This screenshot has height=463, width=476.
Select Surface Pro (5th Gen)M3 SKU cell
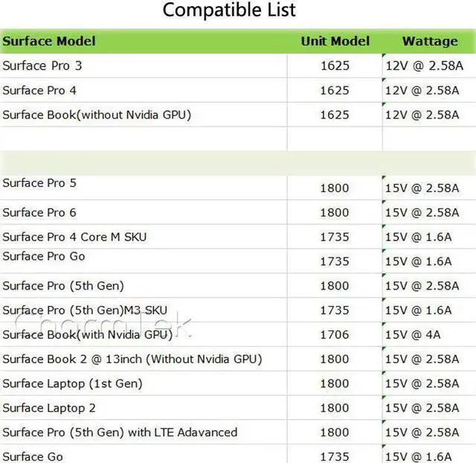[144, 310]
